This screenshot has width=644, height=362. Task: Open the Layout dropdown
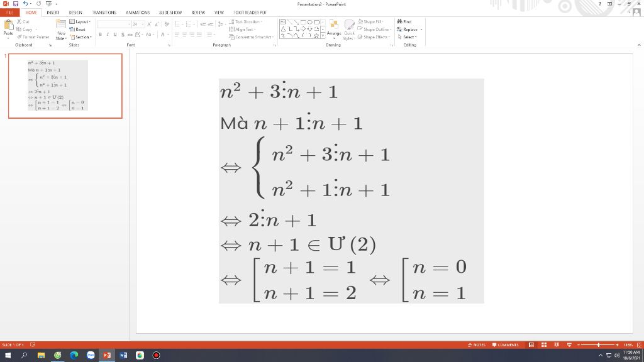pyautogui.click(x=80, y=21)
